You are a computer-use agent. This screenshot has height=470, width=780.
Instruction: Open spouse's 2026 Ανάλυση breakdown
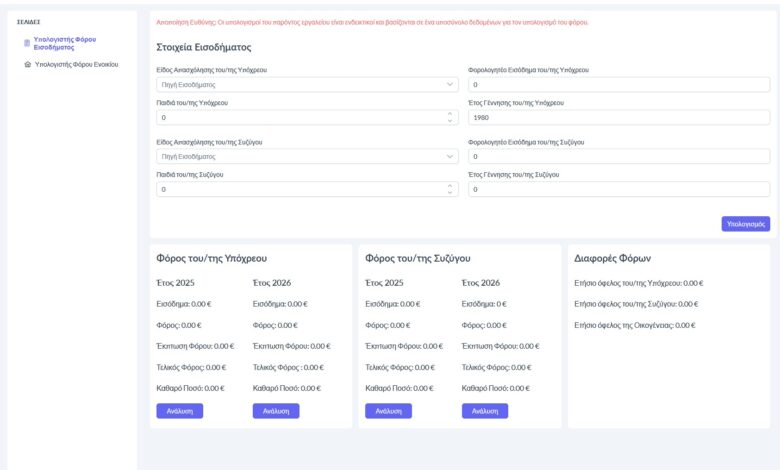tap(485, 410)
